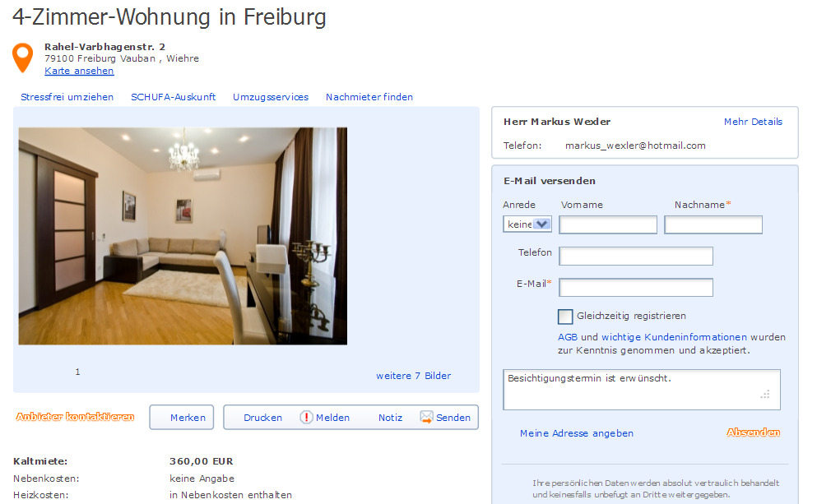Image resolution: width=817 pixels, height=504 pixels.
Task: Open the Notiz option
Action: tap(390, 418)
